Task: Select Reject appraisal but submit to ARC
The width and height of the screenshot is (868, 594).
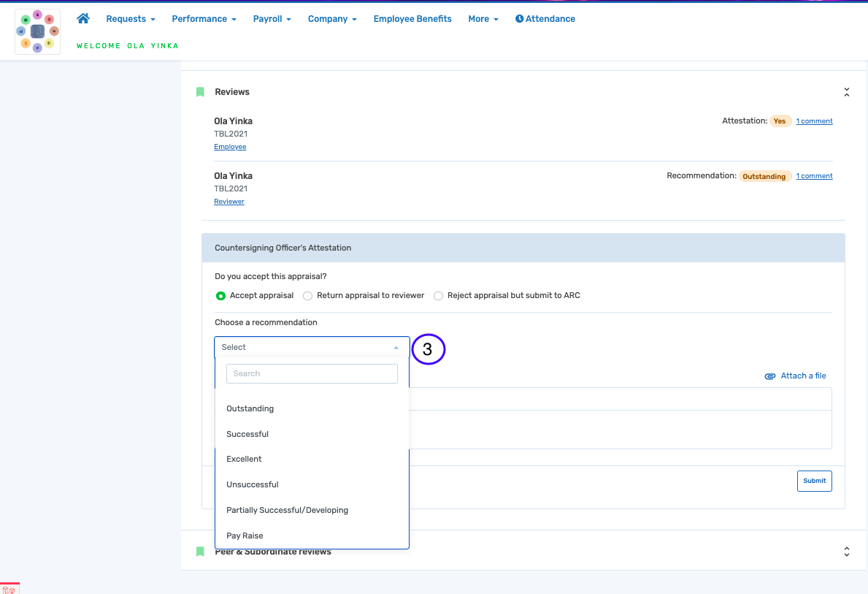Action: click(438, 296)
